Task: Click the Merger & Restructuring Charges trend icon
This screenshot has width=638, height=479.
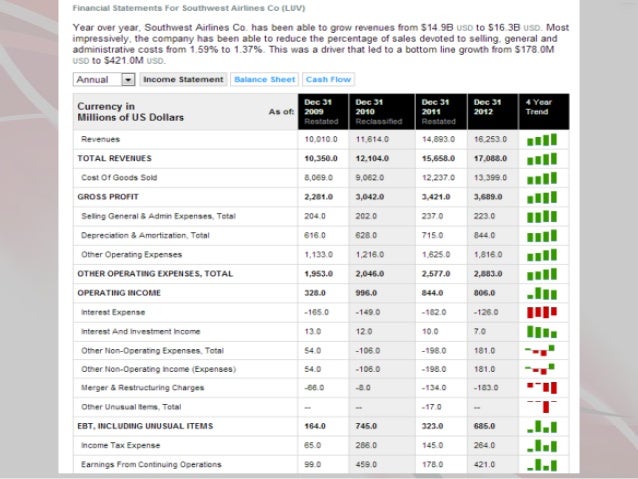Action: [540, 388]
